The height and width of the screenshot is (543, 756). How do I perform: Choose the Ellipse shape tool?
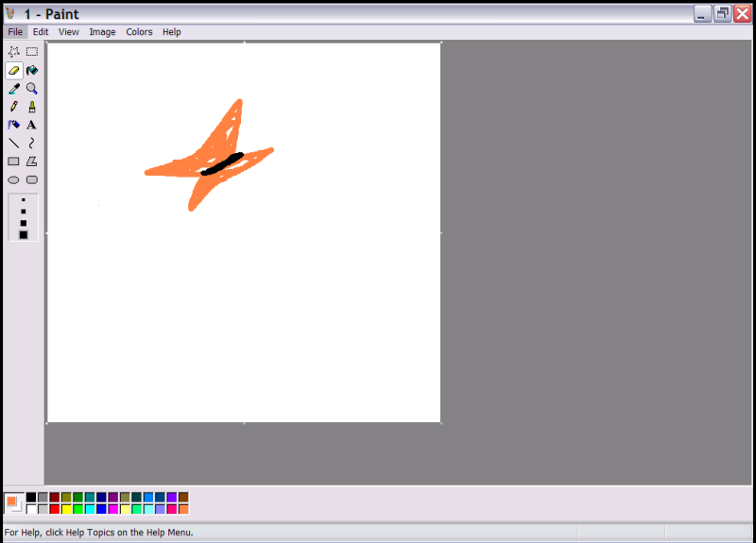tap(14, 179)
